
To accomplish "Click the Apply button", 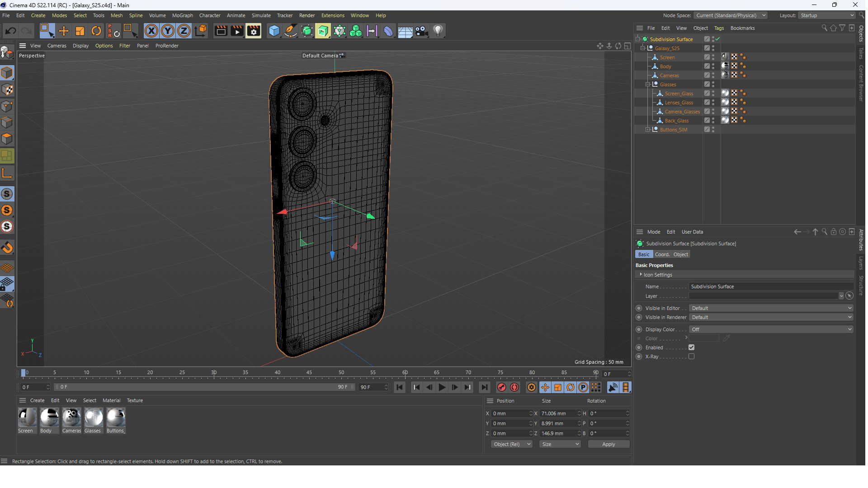I will [609, 444].
